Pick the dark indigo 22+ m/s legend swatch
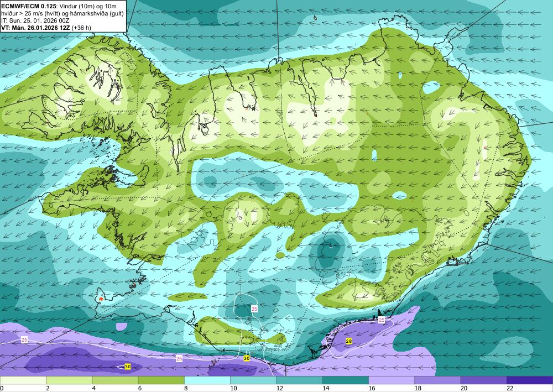This screenshot has width=553, height=392. coord(530,380)
